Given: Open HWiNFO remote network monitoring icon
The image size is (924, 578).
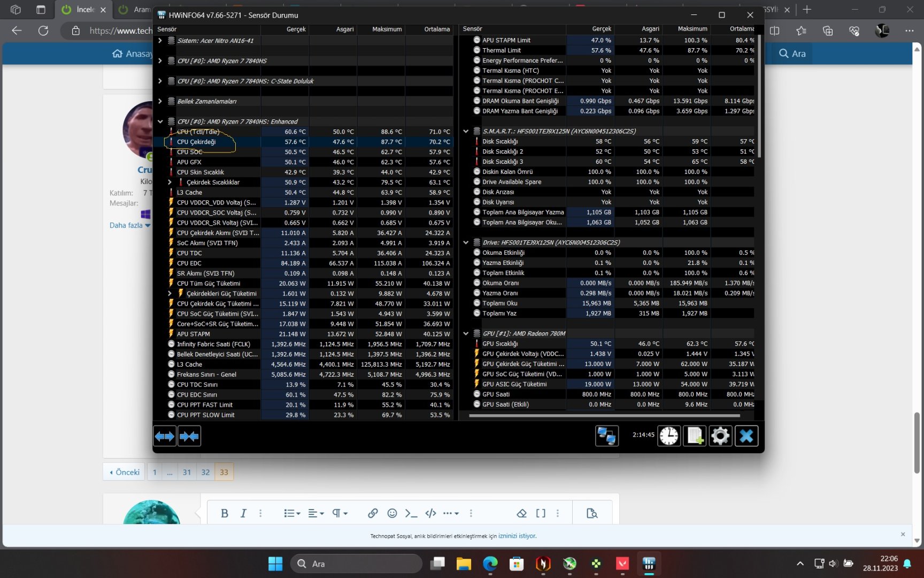Looking at the screenshot, I should coord(607,436).
